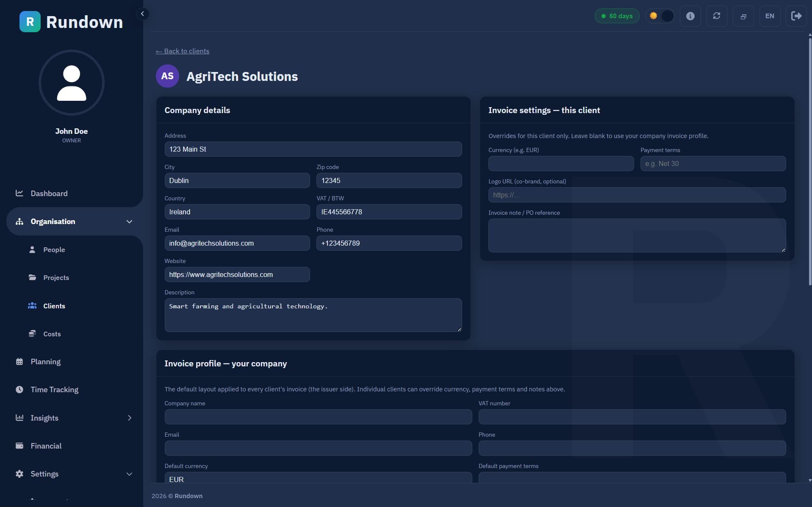Focus the invoice profile Phone field
Image resolution: width=812 pixels, height=507 pixels.
[632, 448]
